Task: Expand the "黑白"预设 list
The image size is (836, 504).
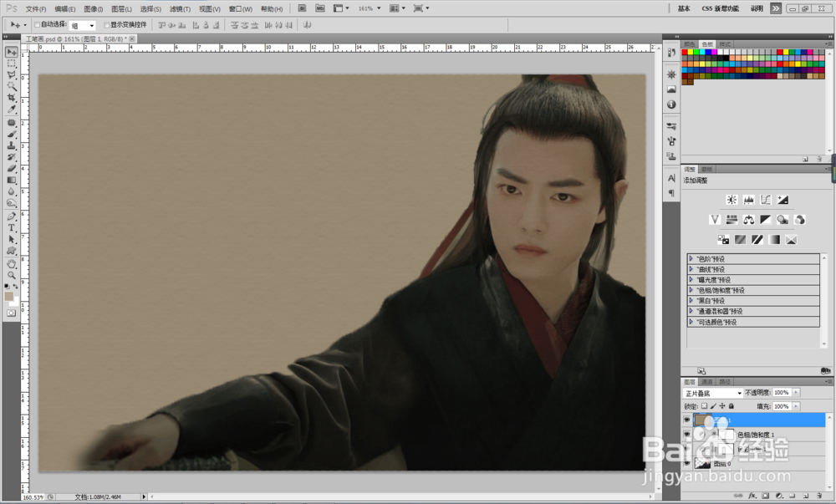Action: click(x=691, y=301)
